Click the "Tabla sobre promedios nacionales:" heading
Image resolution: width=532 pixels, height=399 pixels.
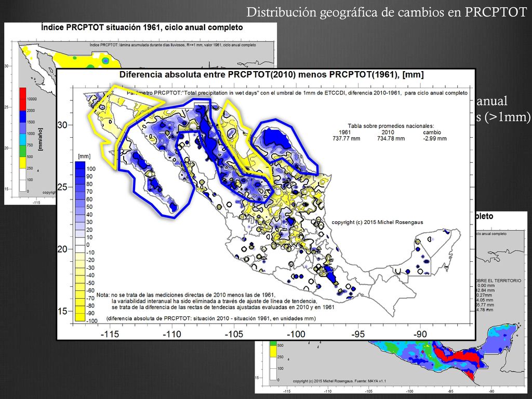(x=391, y=126)
